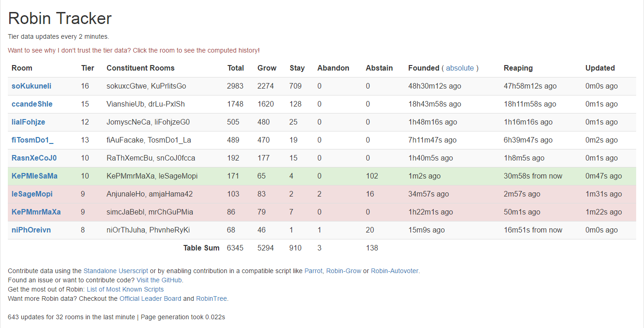Screen dimensions: 644x328
Task: Follow the Robin-Autovoter link
Action: point(394,271)
